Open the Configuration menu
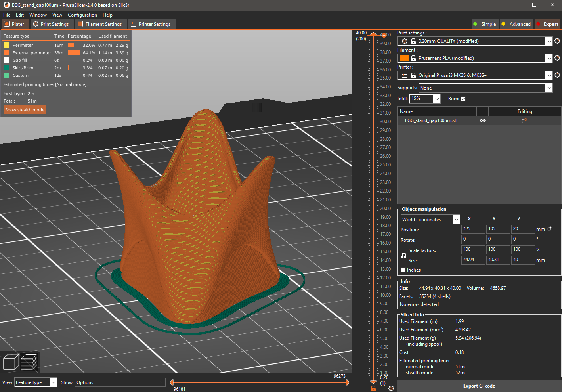The image size is (562, 392). [82, 15]
